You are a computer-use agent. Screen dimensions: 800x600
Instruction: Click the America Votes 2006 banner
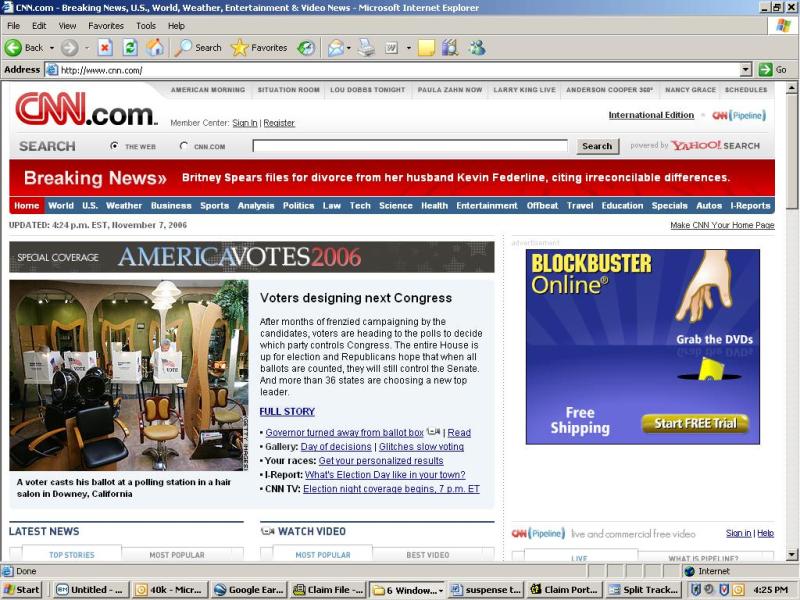click(252, 257)
